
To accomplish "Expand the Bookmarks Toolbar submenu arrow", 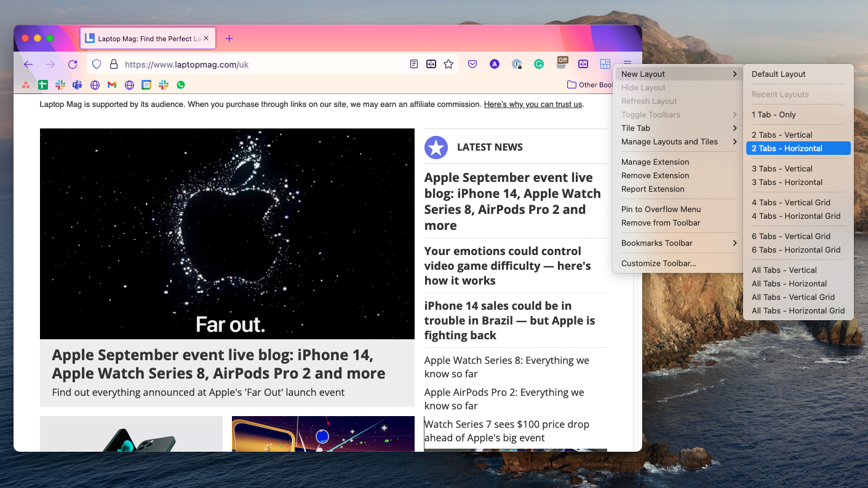I will click(x=735, y=243).
